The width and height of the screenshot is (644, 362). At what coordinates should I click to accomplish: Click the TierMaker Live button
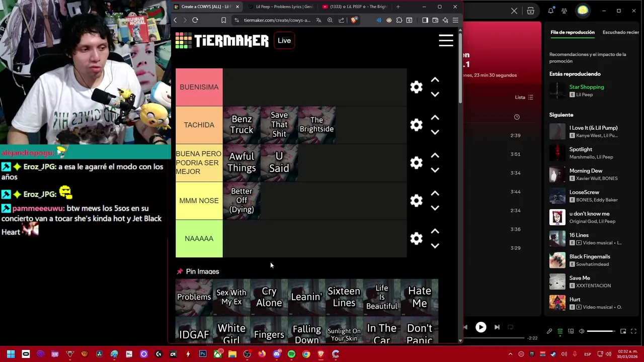[284, 41]
